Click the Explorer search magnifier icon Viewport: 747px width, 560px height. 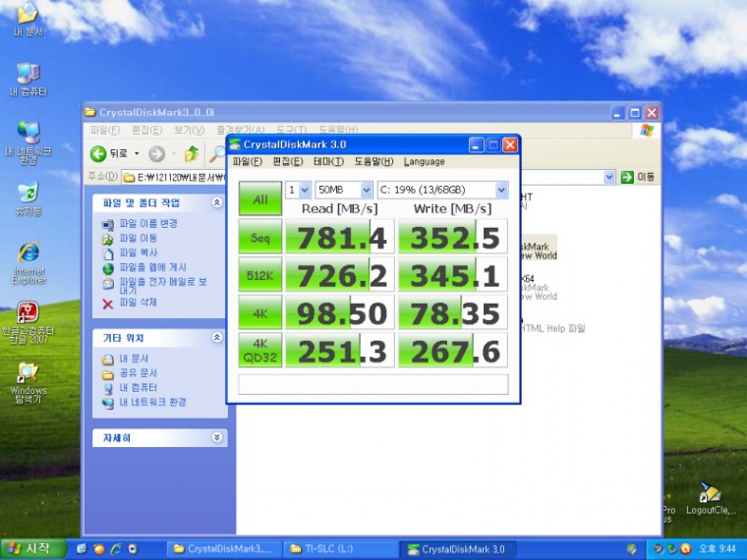point(217,153)
